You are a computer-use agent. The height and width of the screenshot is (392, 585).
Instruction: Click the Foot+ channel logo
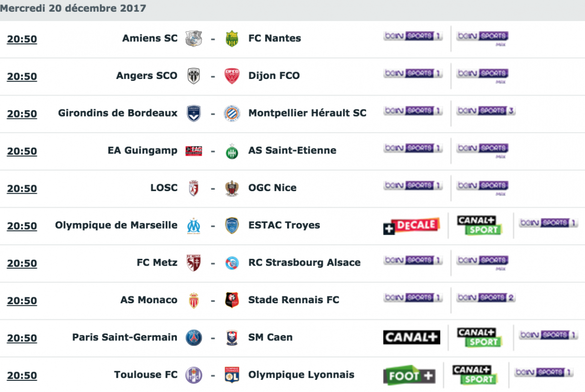tap(409, 375)
